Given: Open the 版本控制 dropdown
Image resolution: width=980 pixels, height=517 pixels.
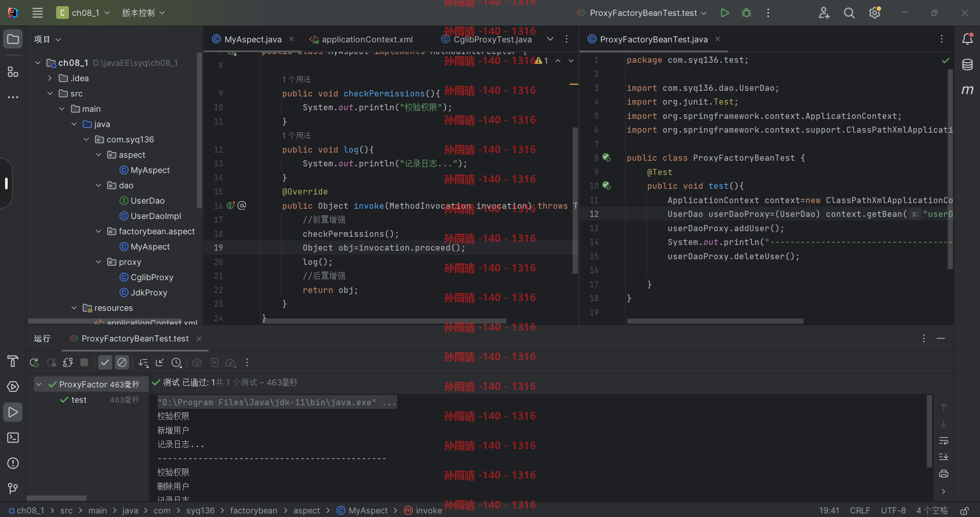Looking at the screenshot, I should click(143, 13).
